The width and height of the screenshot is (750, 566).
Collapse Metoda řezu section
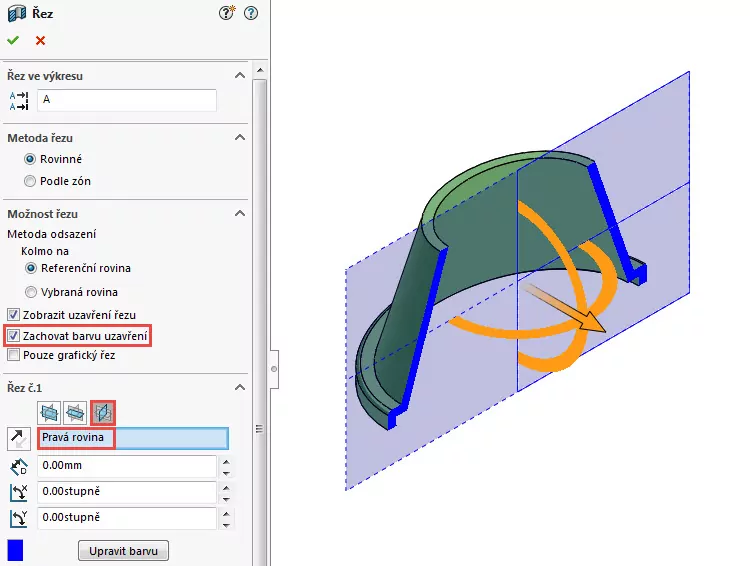[240, 138]
